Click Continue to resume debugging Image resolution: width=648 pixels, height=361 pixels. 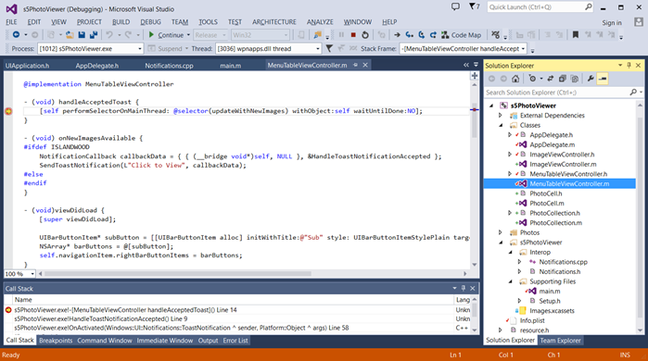(x=166, y=35)
